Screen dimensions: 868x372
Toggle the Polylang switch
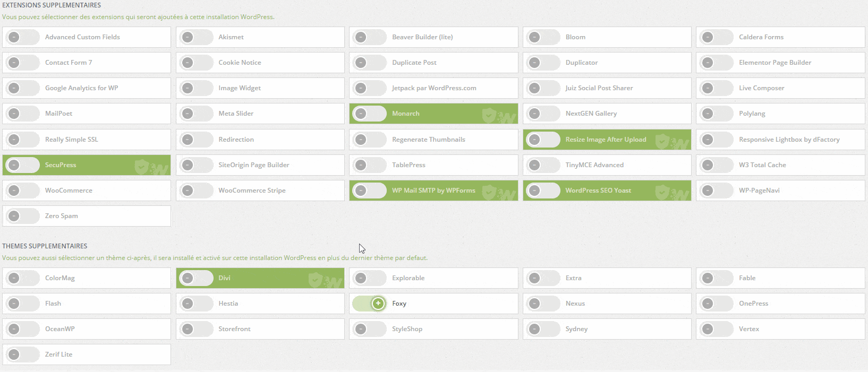click(x=716, y=114)
